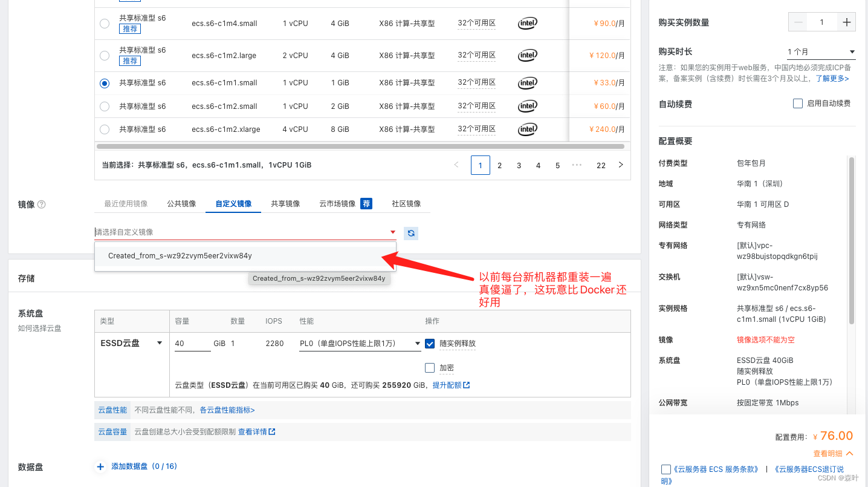This screenshot has width=868, height=487.
Task: Click the plus icon to add data disk
Action: pos(100,466)
